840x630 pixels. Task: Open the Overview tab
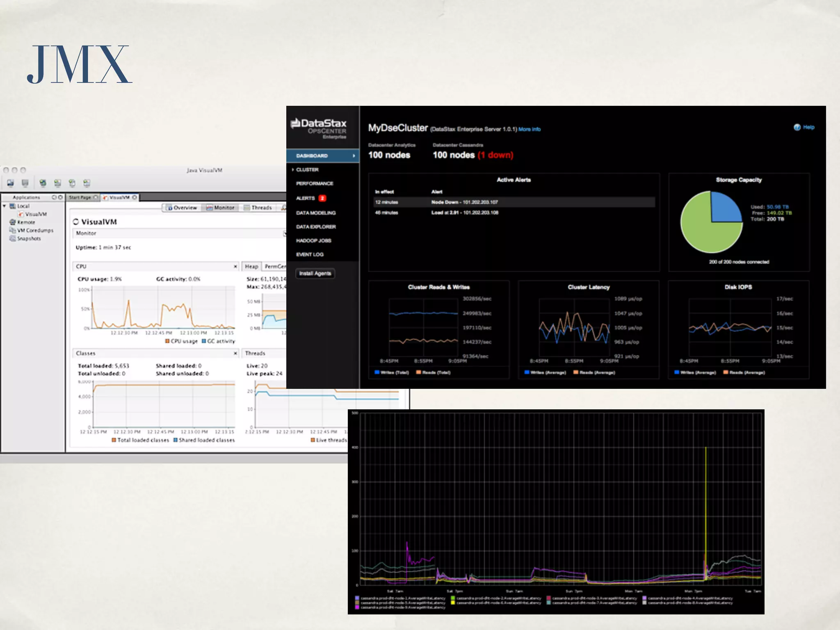click(182, 208)
